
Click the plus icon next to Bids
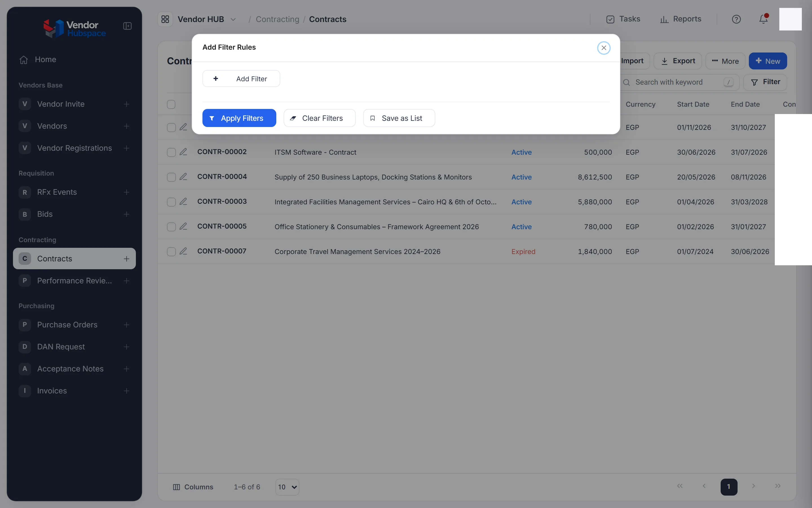127,214
